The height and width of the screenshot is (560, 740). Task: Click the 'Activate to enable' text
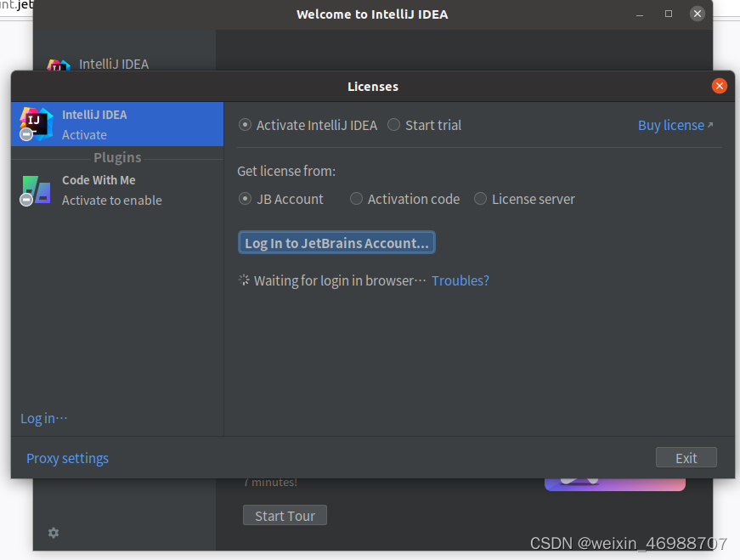pyautogui.click(x=112, y=201)
